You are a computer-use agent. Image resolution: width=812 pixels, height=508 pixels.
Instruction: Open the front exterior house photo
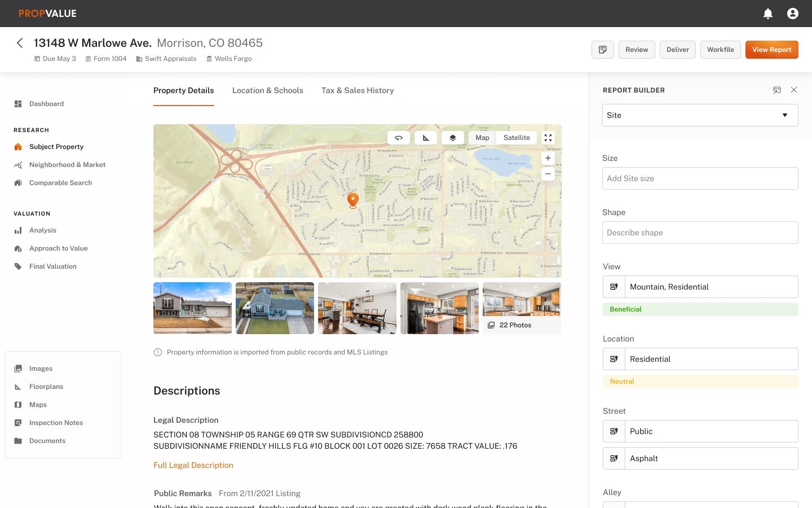[193, 308]
